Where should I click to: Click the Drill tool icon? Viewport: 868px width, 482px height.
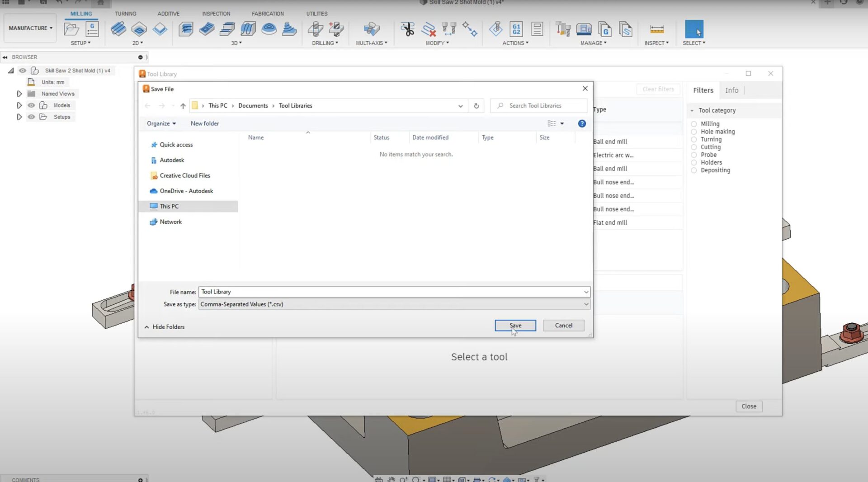pyautogui.click(x=315, y=29)
